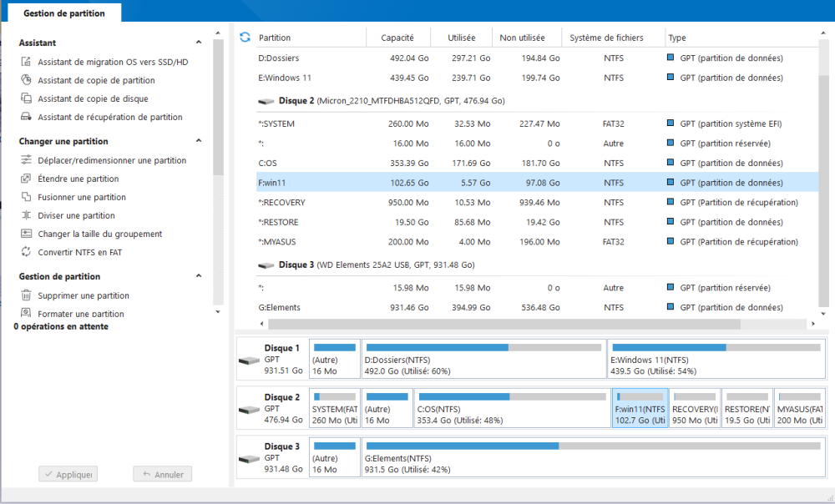Click the Changer la taille du groupement icon
Image resolution: width=835 pixels, height=504 pixels.
[26, 233]
